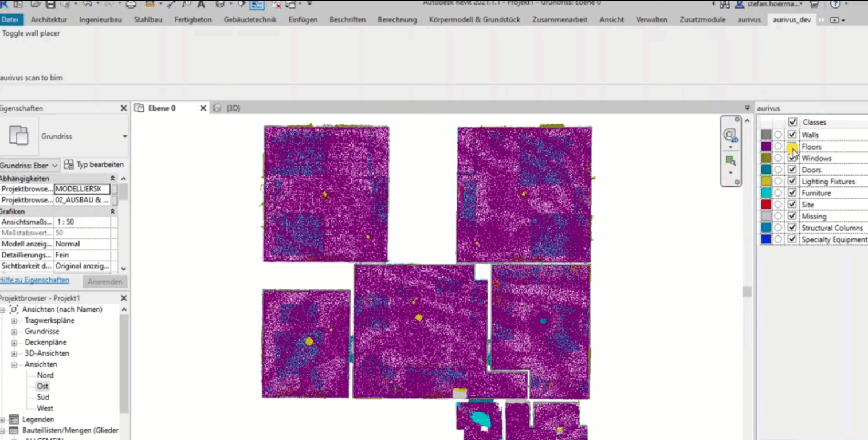Click the help question mark icon

[835, 5]
